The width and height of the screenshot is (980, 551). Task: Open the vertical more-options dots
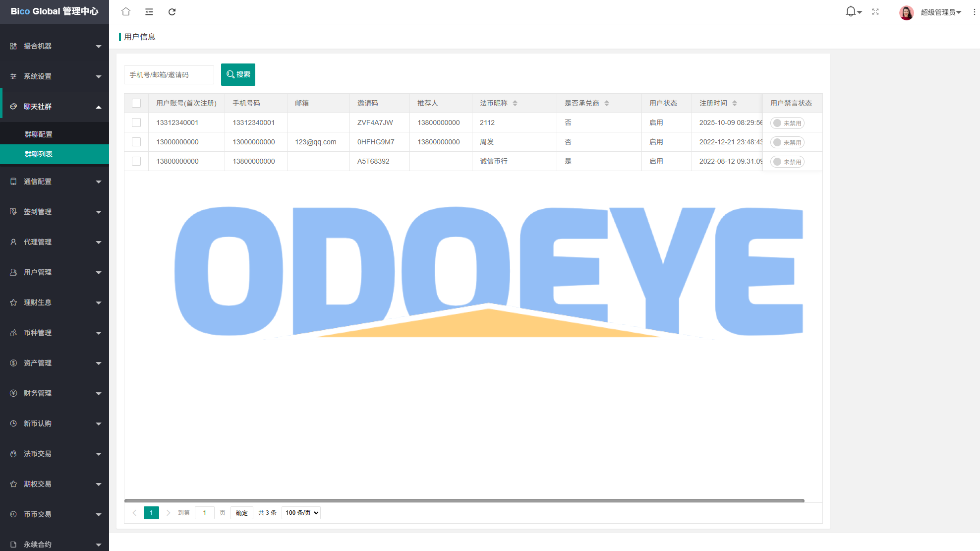coord(974,12)
